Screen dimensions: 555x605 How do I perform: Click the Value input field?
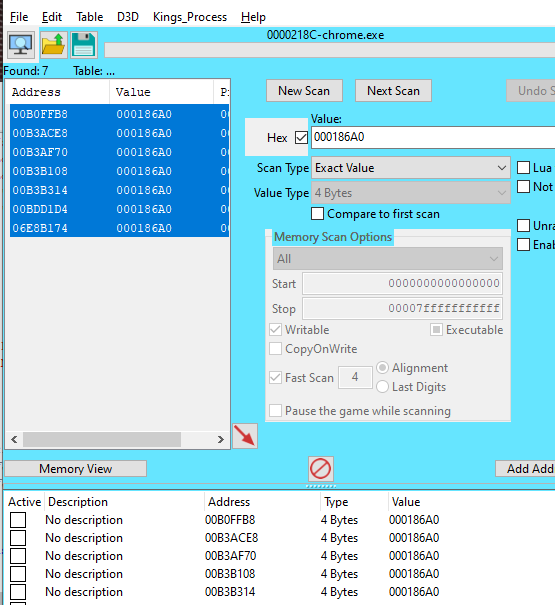[x=433, y=137]
